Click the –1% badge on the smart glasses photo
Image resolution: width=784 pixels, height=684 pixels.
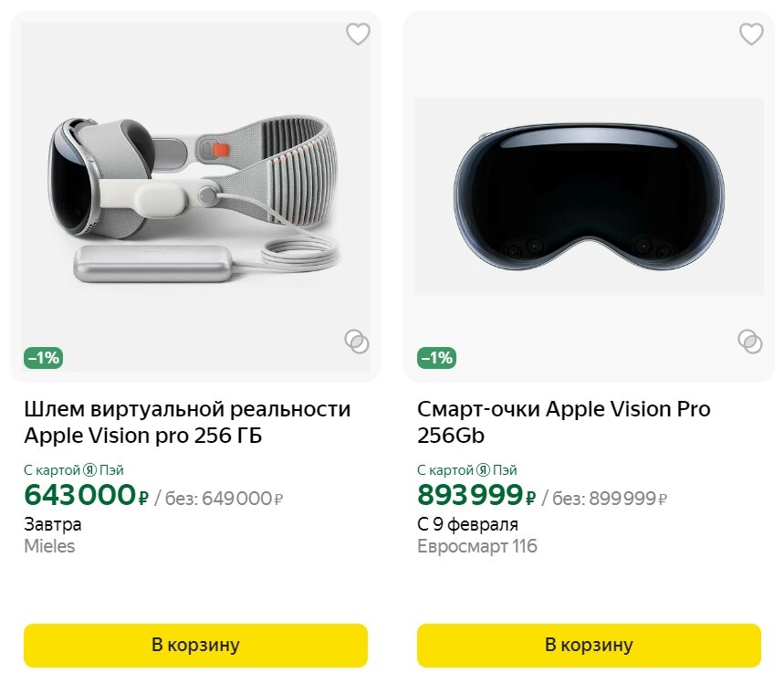coord(436,358)
